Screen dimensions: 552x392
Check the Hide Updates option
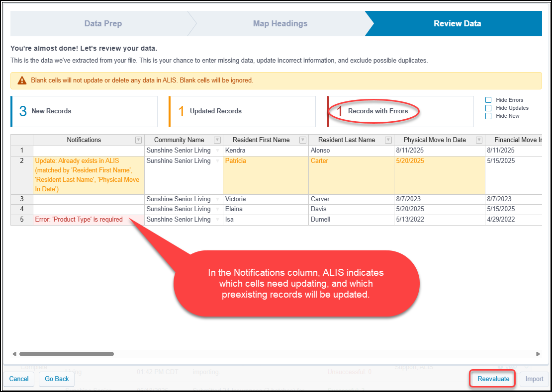pos(488,108)
